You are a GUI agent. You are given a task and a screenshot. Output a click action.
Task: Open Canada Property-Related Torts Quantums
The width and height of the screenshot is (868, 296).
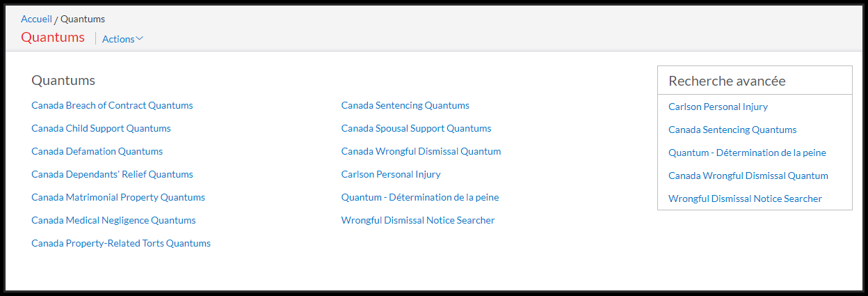[x=121, y=244]
